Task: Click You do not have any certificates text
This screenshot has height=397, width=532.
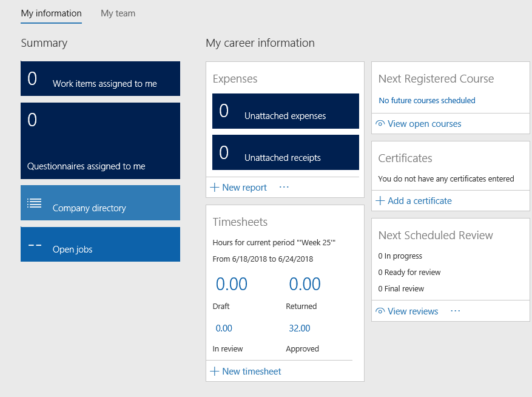Action: [x=446, y=179]
